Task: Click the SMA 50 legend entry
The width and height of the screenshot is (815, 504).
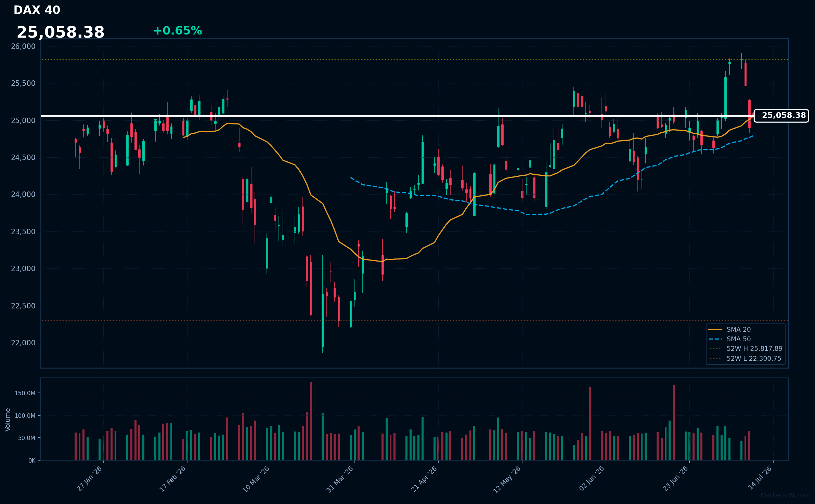Action: [x=729, y=339]
